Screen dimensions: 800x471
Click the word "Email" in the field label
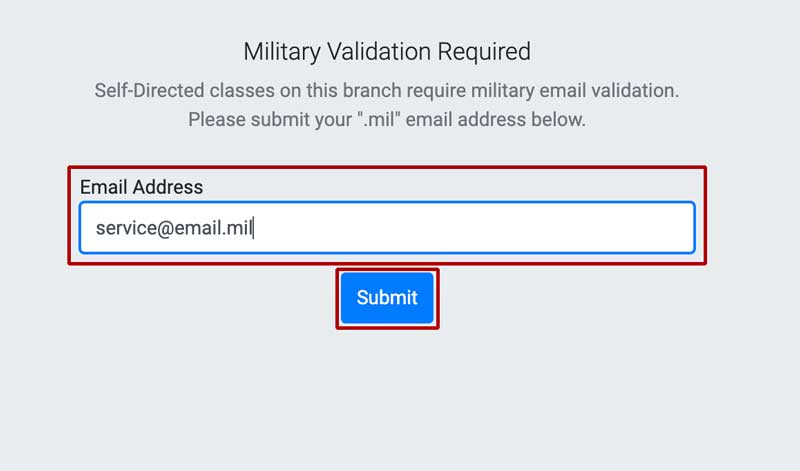pos(102,187)
